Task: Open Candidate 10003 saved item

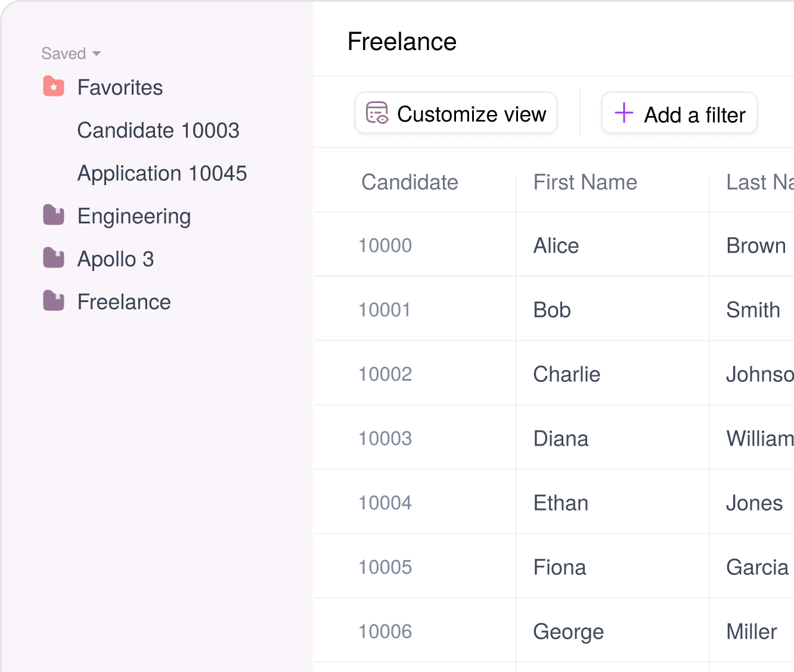Action: (158, 130)
